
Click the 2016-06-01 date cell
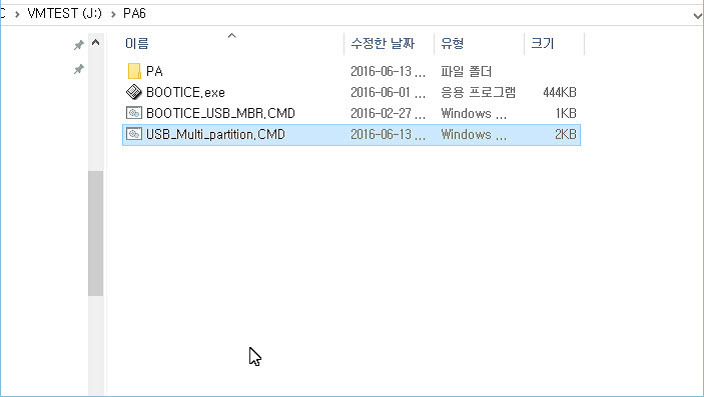[388, 93]
